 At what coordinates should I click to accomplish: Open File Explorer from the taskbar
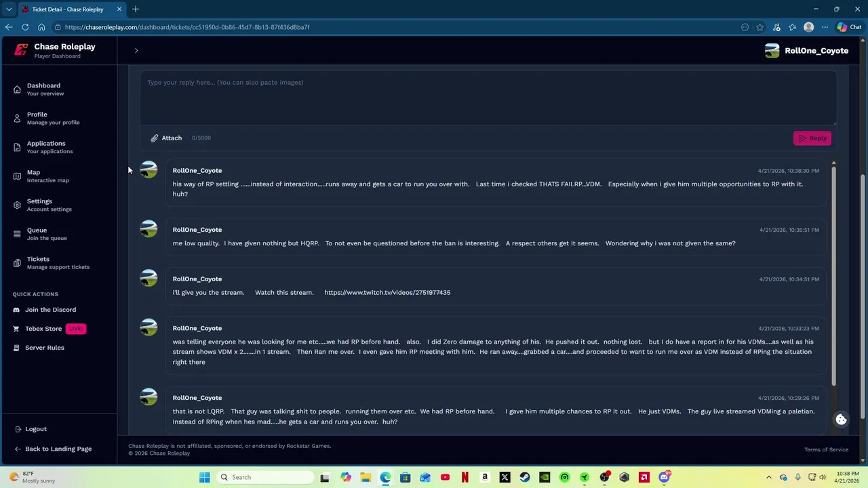click(366, 477)
